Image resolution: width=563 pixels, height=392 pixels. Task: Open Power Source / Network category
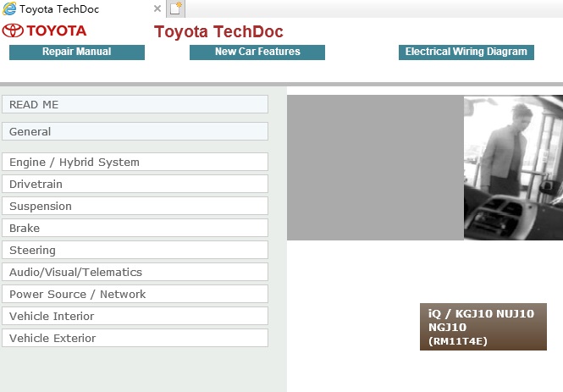pyautogui.click(x=135, y=294)
